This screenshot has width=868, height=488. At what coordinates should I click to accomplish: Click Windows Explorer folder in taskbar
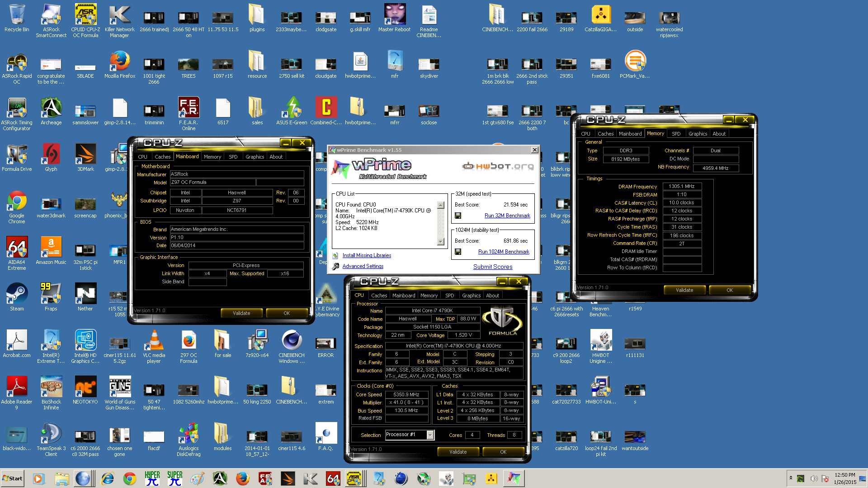click(x=62, y=478)
